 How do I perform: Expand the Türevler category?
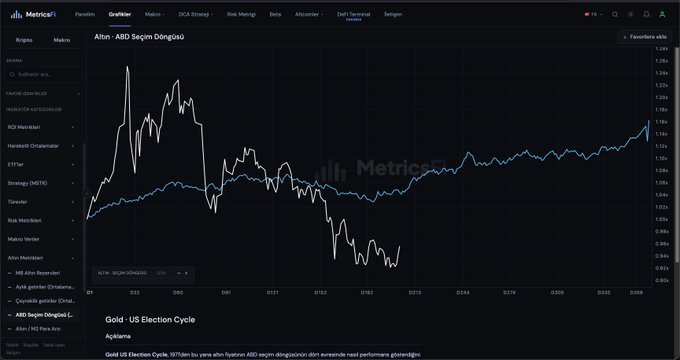pos(41,202)
